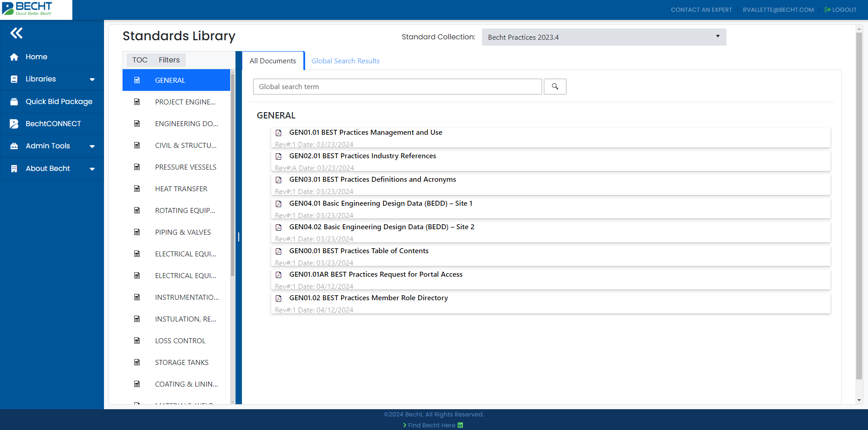Viewport: 868px width, 430px height.
Task: Select PRESSURE VESSELS in the TOC
Action: [185, 167]
